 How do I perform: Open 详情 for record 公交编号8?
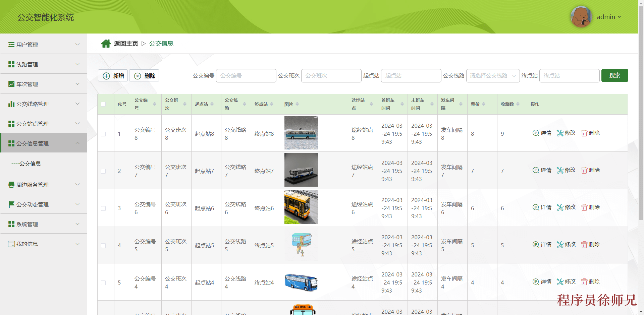pyautogui.click(x=542, y=133)
